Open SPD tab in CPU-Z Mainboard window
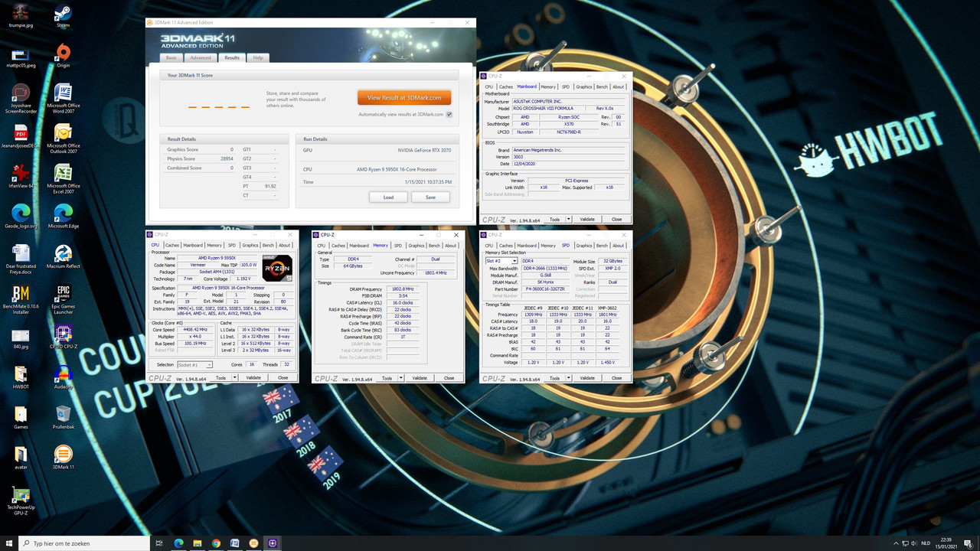Viewport: 980px width, 551px height. pyautogui.click(x=566, y=86)
